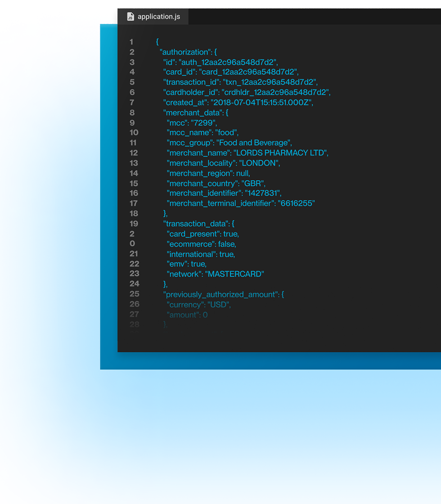Click the "international": true line
This screenshot has width=441, height=504.
[201, 255]
